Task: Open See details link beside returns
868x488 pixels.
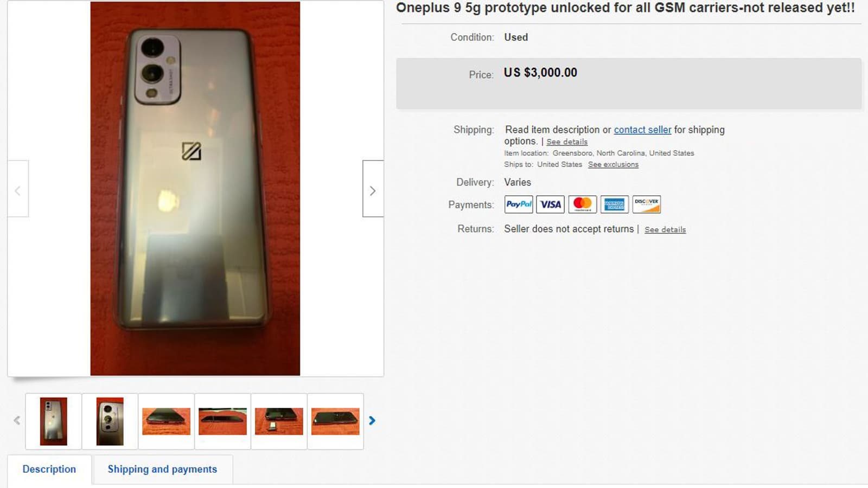Action: click(x=665, y=229)
